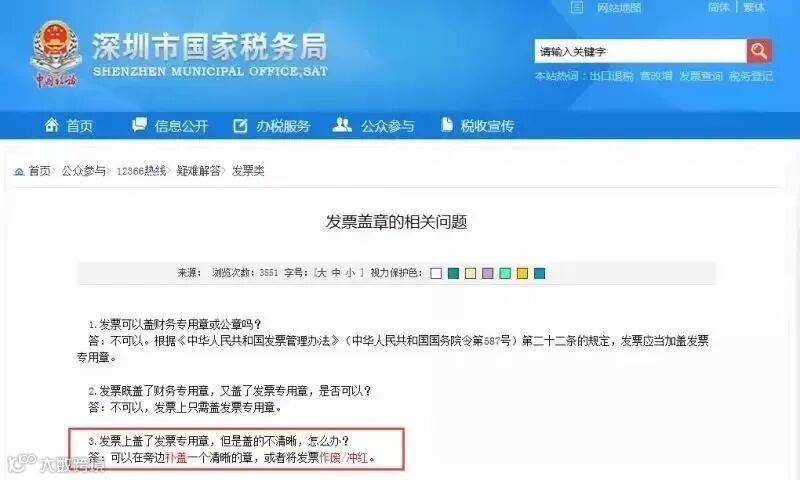The image size is (800, 480).
Task: Click the 公众参与 people icon
Action: (x=342, y=124)
